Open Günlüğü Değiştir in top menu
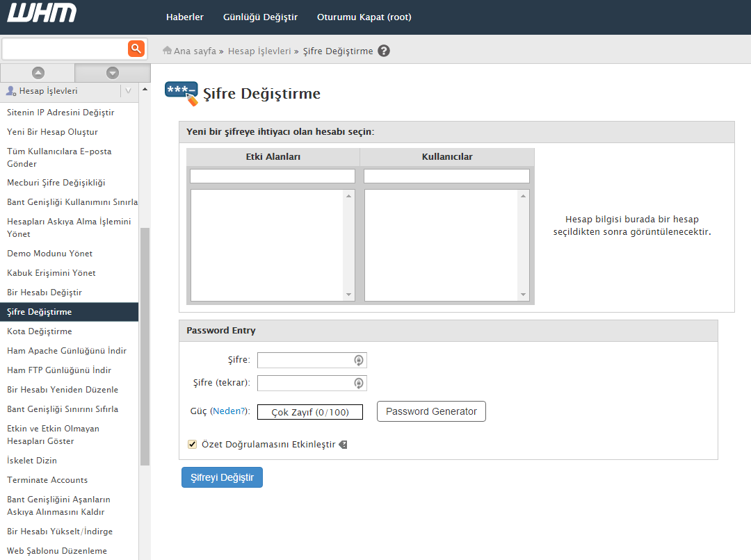751x560 pixels. click(260, 17)
